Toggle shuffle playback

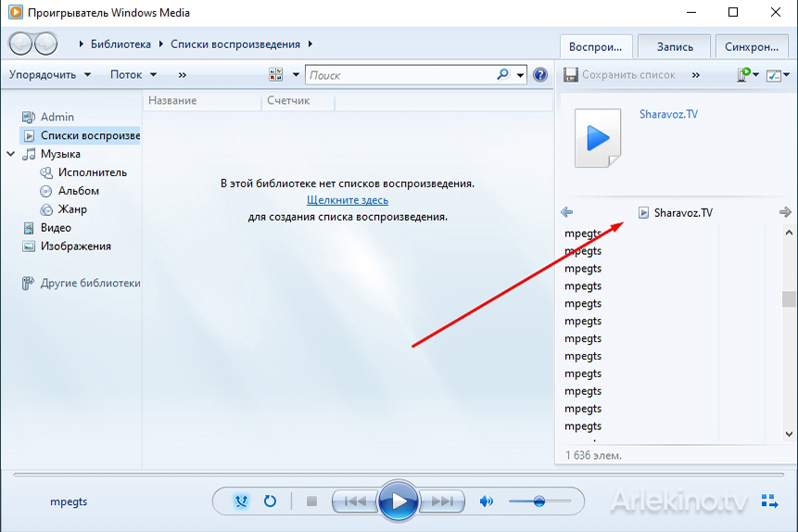[x=241, y=501]
